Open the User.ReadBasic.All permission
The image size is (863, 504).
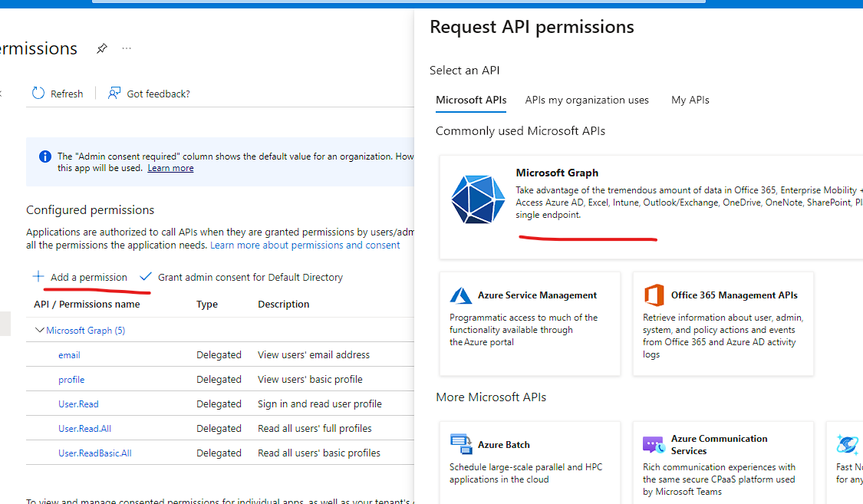click(95, 453)
